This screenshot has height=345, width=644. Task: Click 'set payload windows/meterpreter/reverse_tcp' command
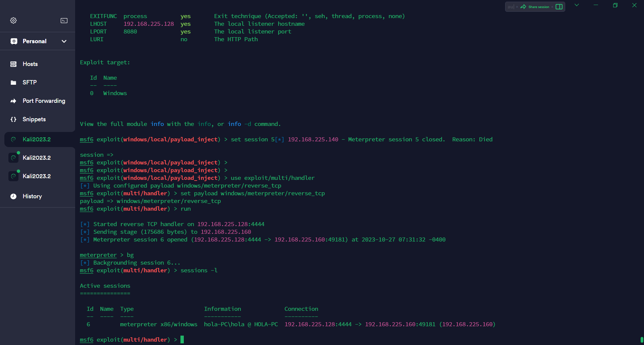click(253, 193)
